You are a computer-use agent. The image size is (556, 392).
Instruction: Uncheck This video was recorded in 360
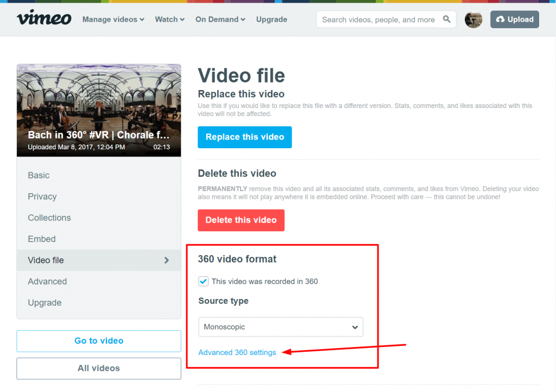coord(203,281)
